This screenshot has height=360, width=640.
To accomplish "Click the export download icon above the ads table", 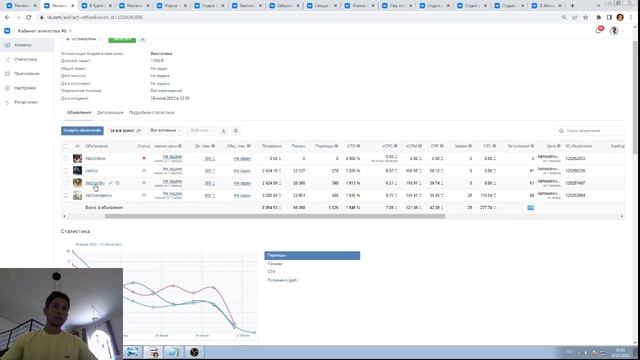I will click(x=223, y=131).
